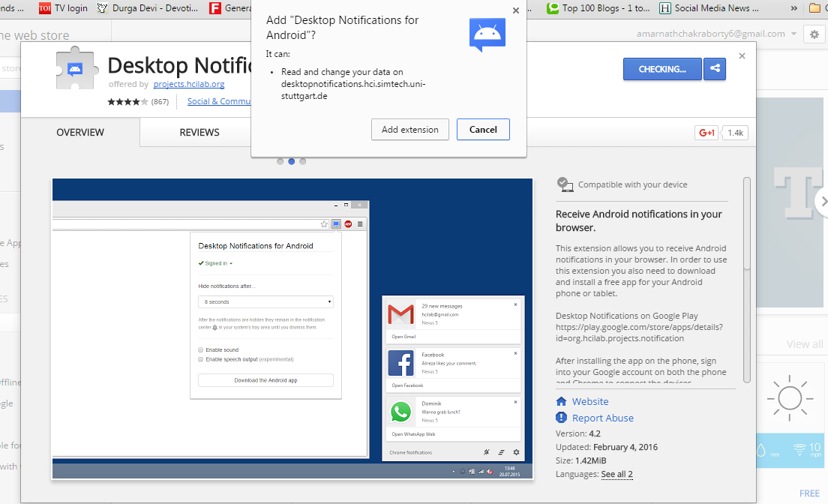Screen dimensions: 828x504
Task: Click the description panel scrollbar
Action: pyautogui.click(x=747, y=280)
